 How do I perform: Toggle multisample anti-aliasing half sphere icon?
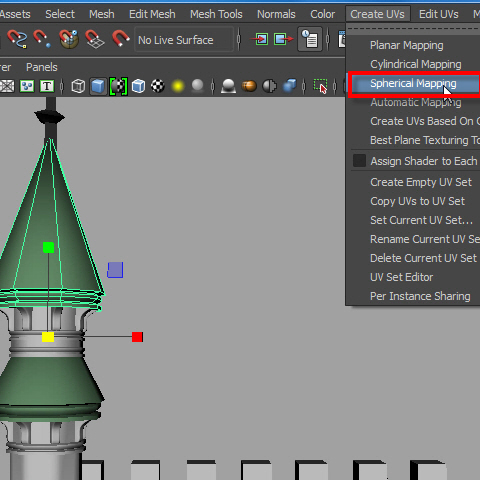coord(269,86)
